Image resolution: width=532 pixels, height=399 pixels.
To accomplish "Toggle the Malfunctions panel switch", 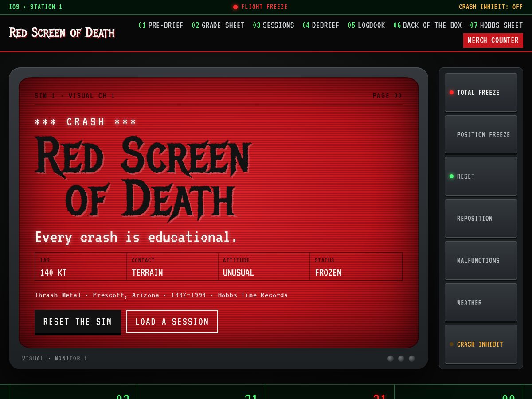I will click(481, 261).
